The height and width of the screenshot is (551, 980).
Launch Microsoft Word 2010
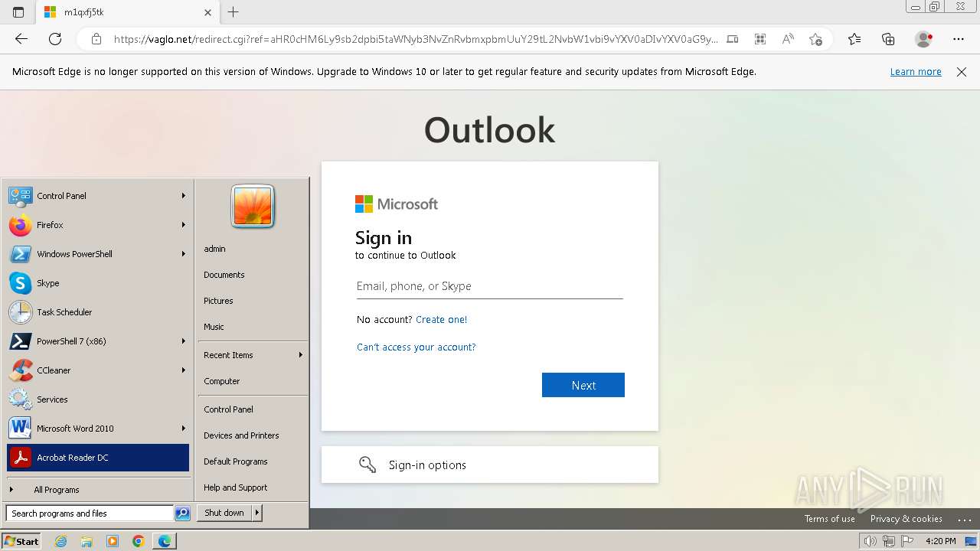click(x=98, y=429)
